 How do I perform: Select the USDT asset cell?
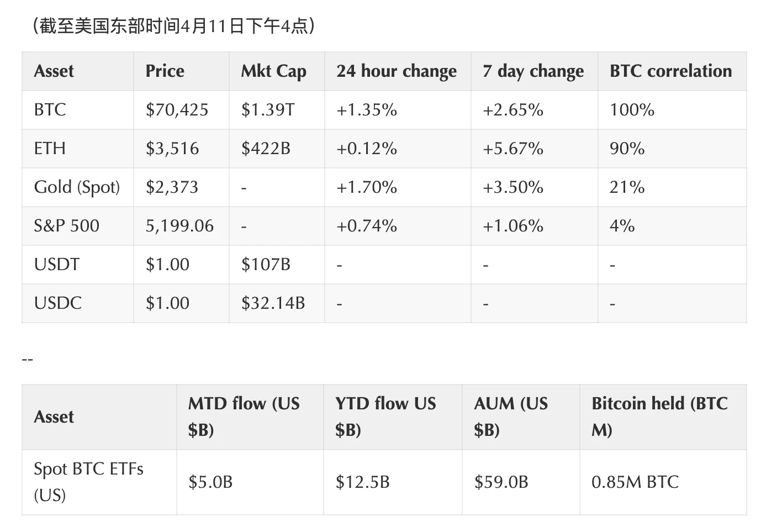(57, 265)
